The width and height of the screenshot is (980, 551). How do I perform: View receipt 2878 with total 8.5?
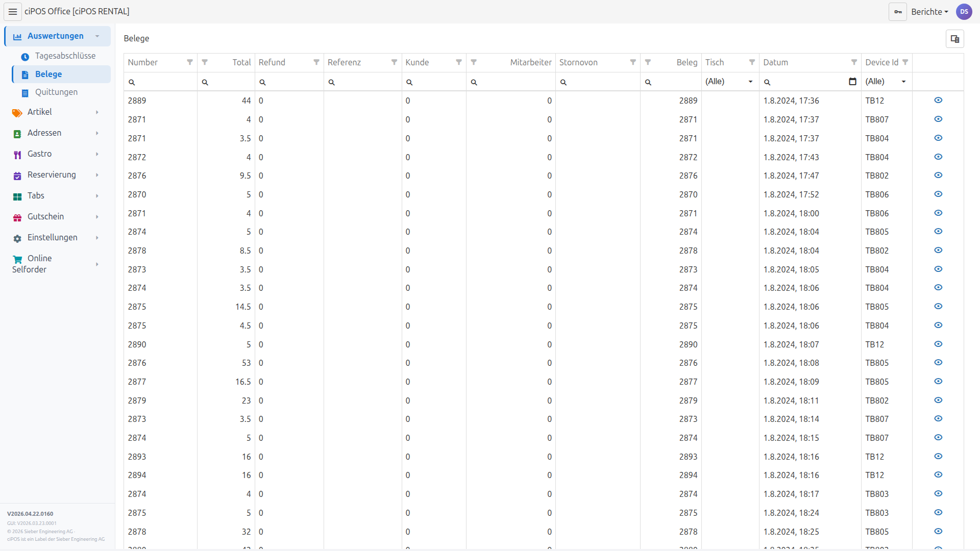point(938,251)
